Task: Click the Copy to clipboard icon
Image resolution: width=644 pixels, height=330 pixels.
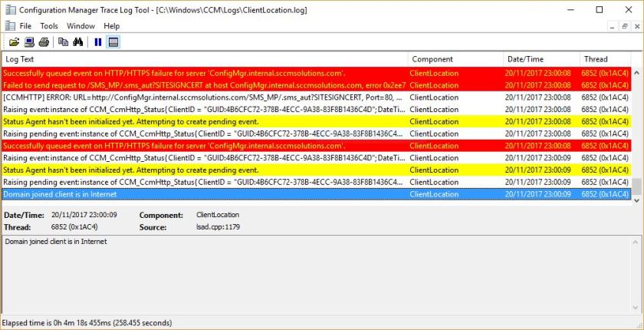Action: click(64, 42)
